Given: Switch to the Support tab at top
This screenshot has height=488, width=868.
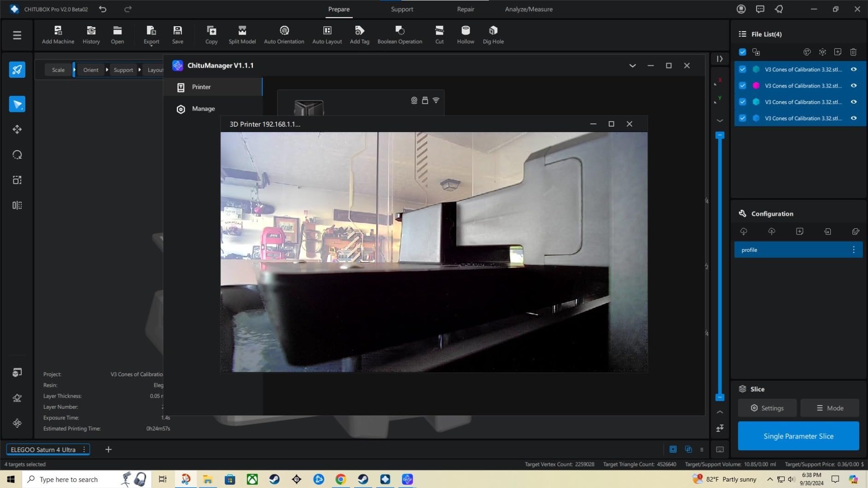Looking at the screenshot, I should (x=402, y=9).
